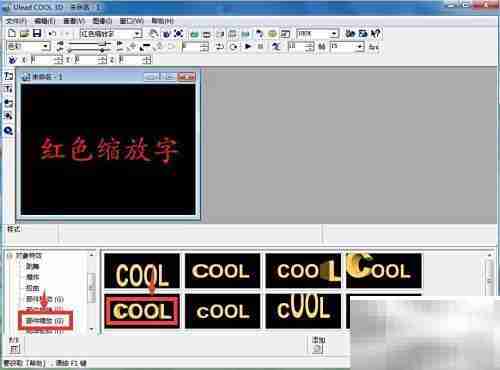Click the rotate object icon in standard toolbar
This screenshot has height=370, width=500.
[x=166, y=33]
